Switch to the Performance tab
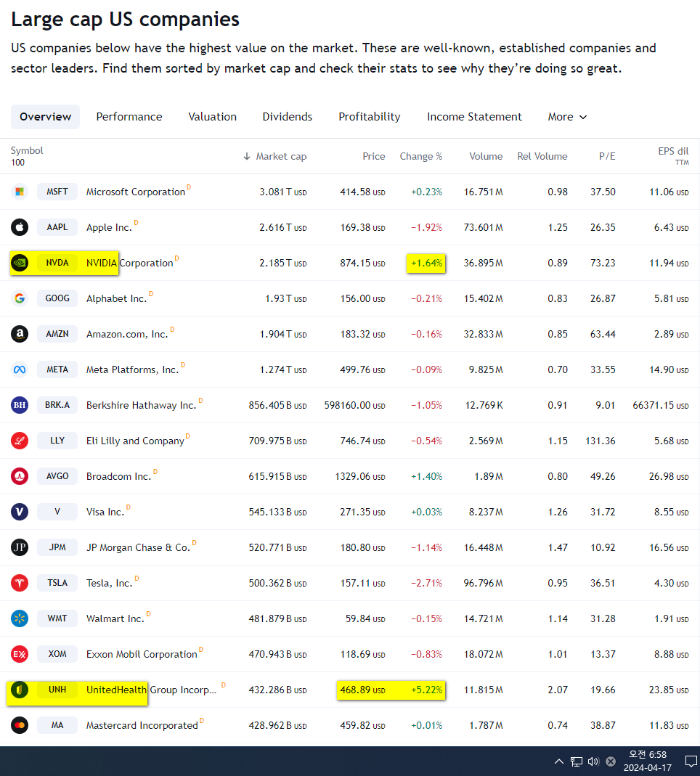This screenshot has height=776, width=700. coord(129,117)
